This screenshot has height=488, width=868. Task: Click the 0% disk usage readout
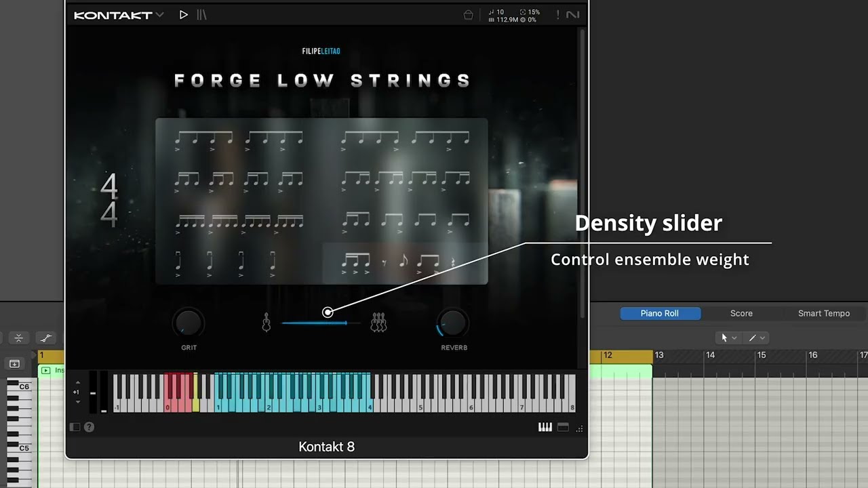click(532, 20)
